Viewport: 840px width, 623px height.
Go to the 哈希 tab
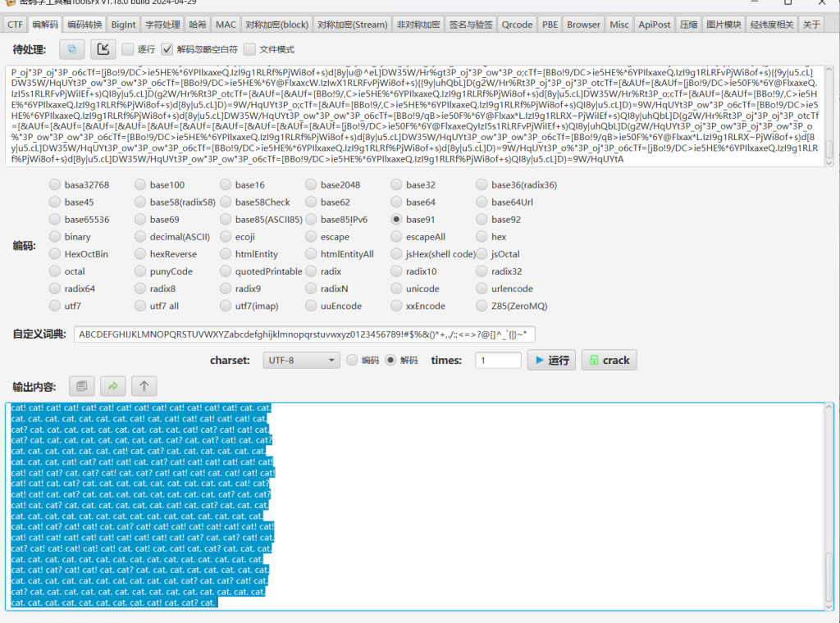197,25
